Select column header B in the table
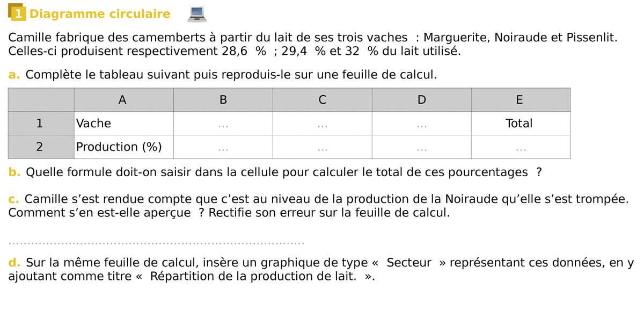 (x=223, y=99)
